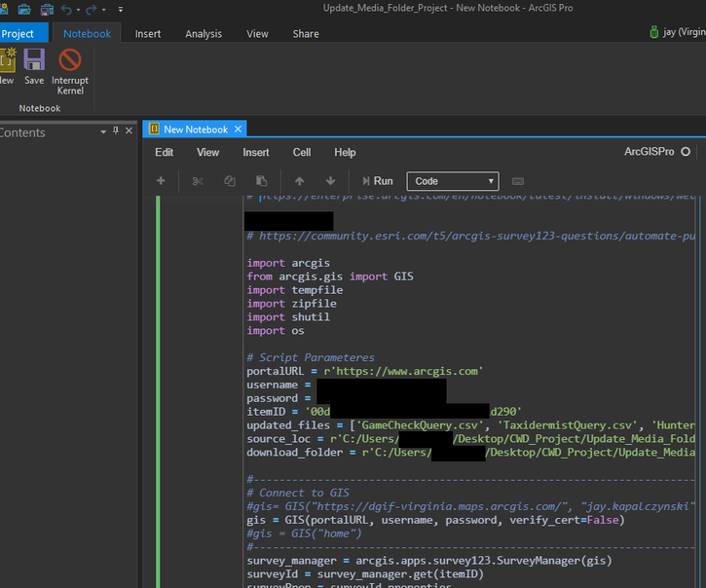Copy selected cells in the notebook toolbar
This screenshot has height=588, width=706.
pos(230,181)
